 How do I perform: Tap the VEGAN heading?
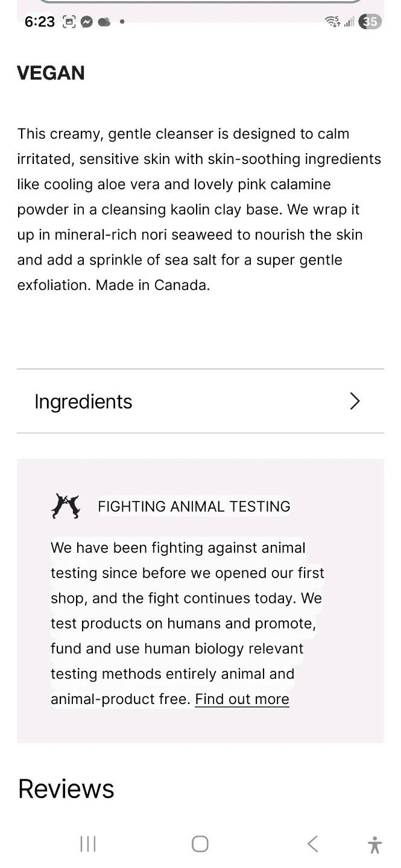point(51,73)
